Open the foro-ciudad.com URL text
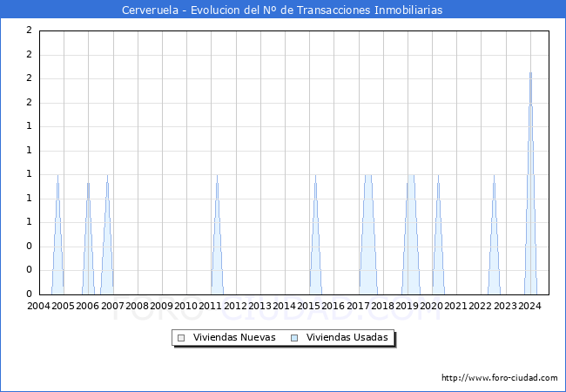 (x=500, y=377)
